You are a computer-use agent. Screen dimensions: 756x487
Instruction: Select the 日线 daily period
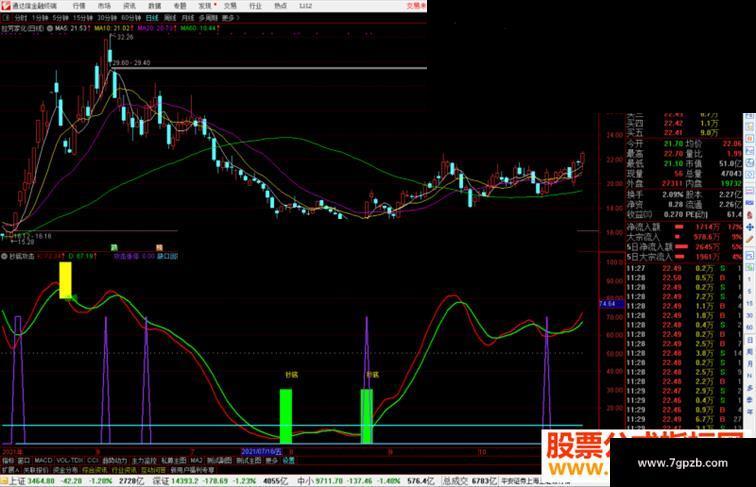pyautogui.click(x=152, y=18)
